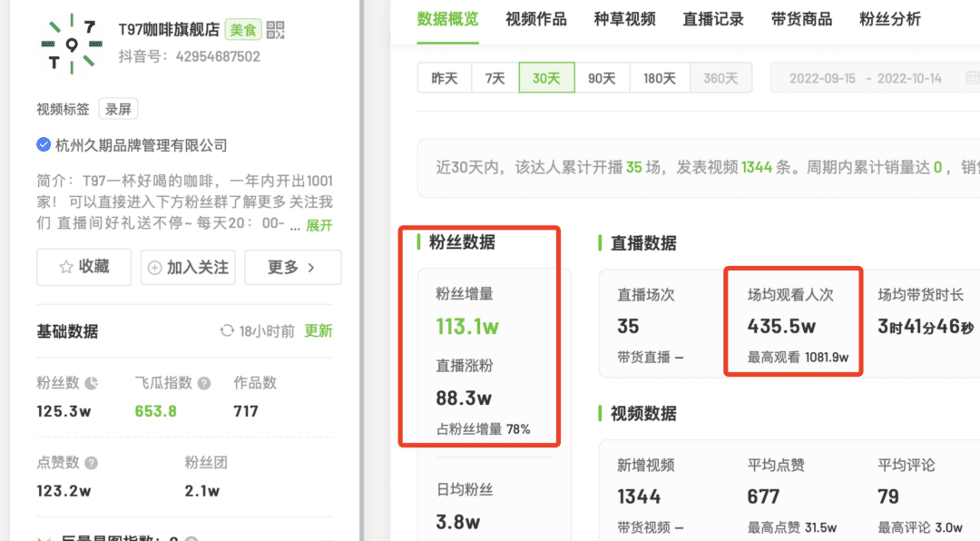Click the 更新 link to refresh data
This screenshot has height=541, width=980.
click(x=318, y=330)
